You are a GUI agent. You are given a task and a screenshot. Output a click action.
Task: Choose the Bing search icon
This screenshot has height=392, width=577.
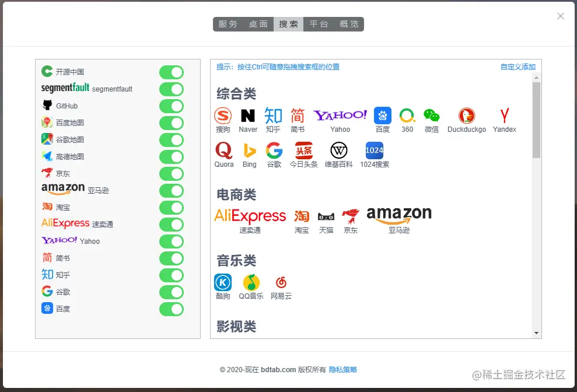pyautogui.click(x=249, y=150)
